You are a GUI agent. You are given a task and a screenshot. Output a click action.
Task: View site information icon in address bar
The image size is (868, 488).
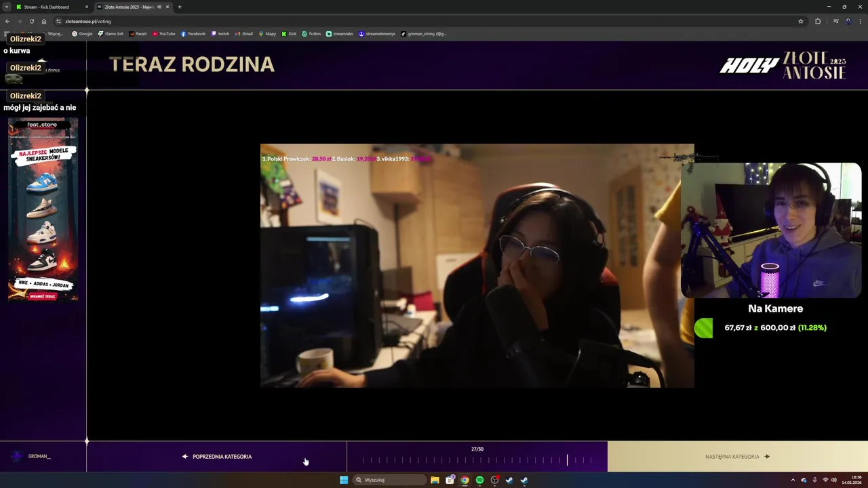[59, 21]
